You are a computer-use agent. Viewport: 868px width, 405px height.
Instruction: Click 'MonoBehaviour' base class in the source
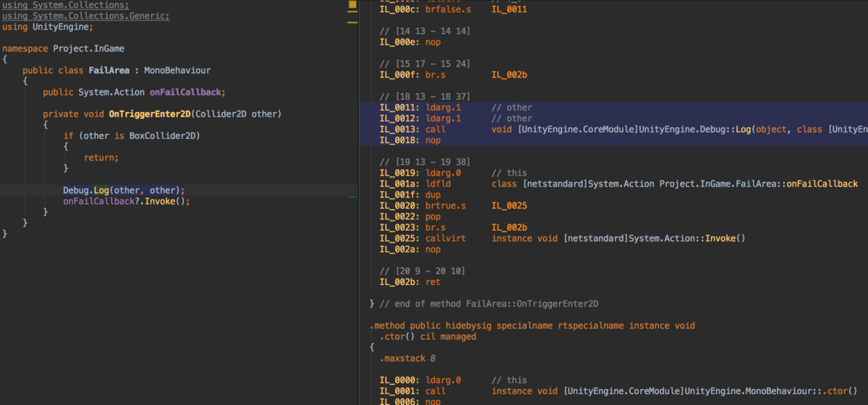click(x=177, y=71)
